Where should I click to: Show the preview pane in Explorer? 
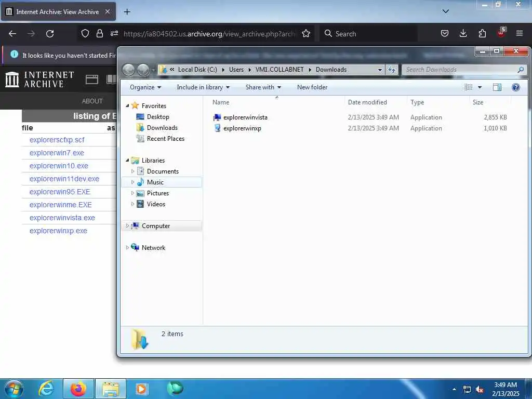[497, 87]
